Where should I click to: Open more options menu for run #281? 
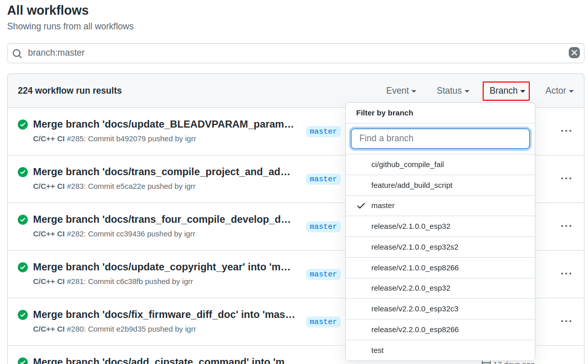coord(566,273)
